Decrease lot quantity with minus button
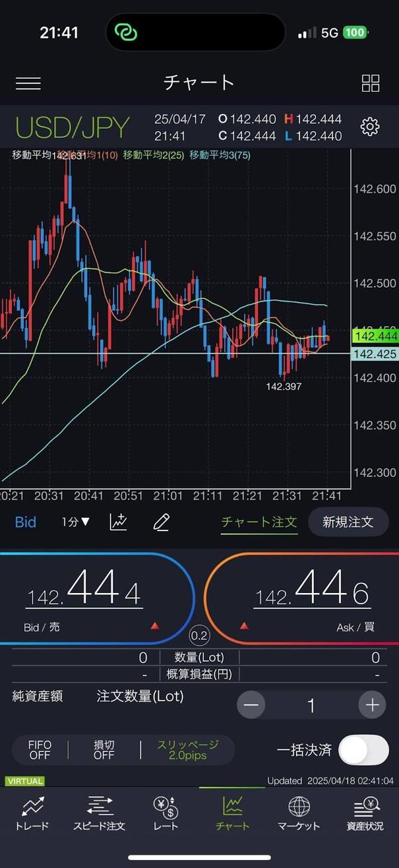 click(x=251, y=705)
